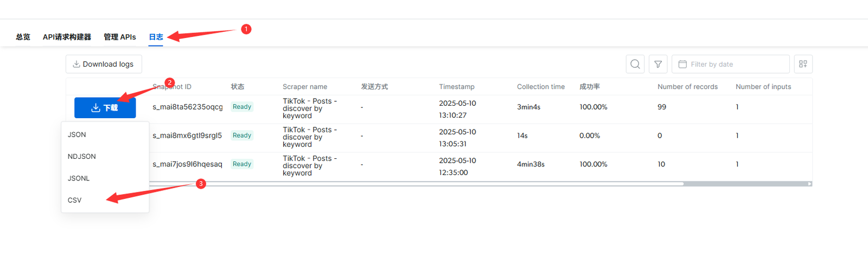Open the 管理 APIs tab
This screenshot has width=868, height=277.
120,37
